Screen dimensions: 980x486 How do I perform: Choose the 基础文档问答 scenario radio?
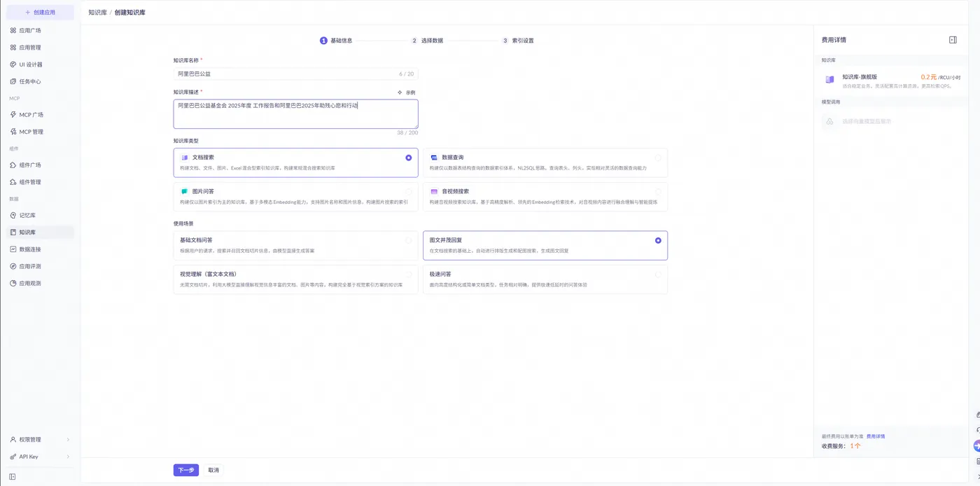coord(409,240)
